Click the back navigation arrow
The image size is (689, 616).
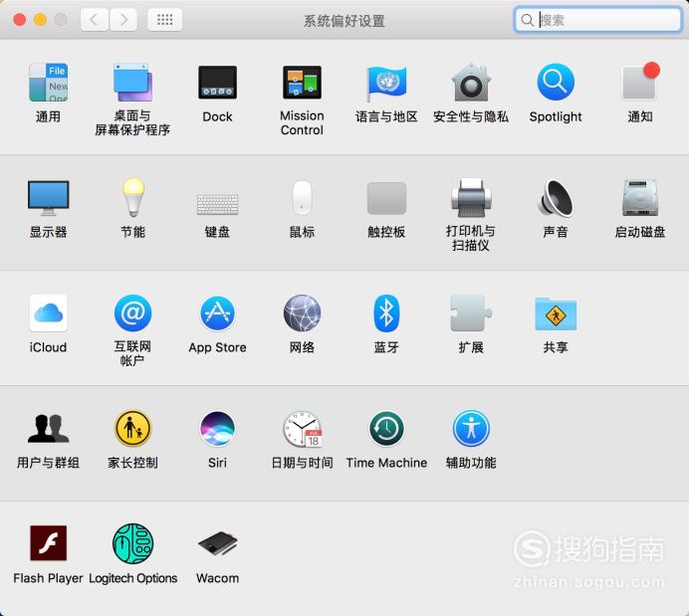tap(94, 20)
